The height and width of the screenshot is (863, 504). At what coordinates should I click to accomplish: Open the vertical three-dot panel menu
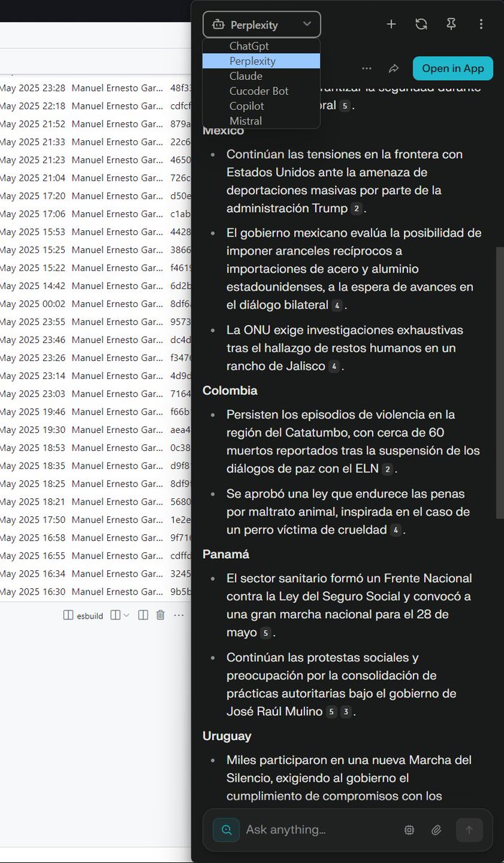coord(481,24)
